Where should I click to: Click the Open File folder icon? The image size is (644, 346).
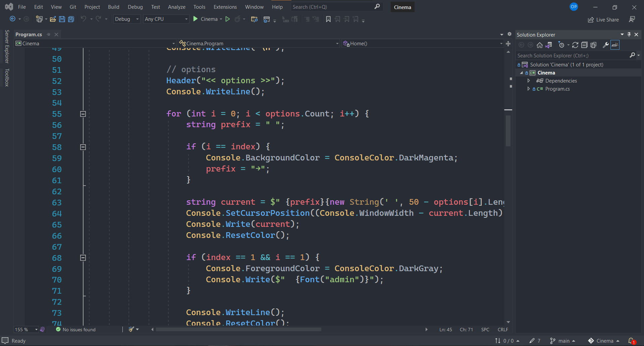[53, 19]
